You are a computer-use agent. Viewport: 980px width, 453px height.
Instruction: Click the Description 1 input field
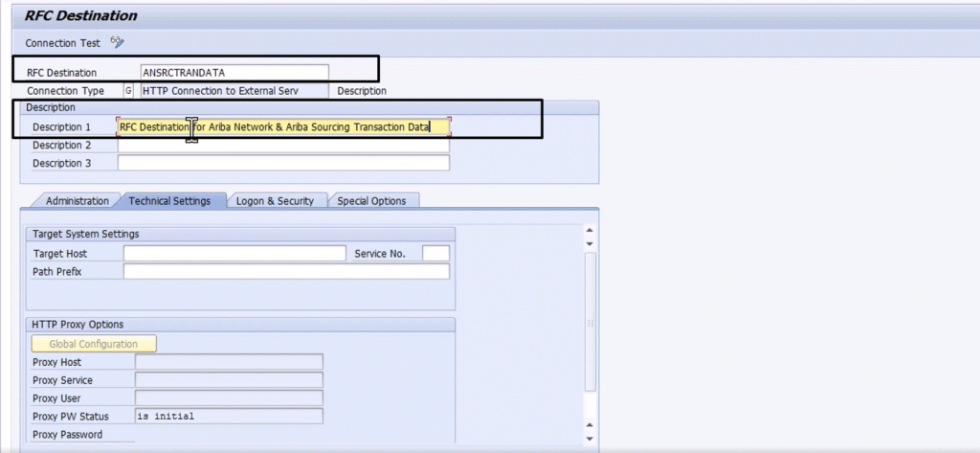click(283, 127)
